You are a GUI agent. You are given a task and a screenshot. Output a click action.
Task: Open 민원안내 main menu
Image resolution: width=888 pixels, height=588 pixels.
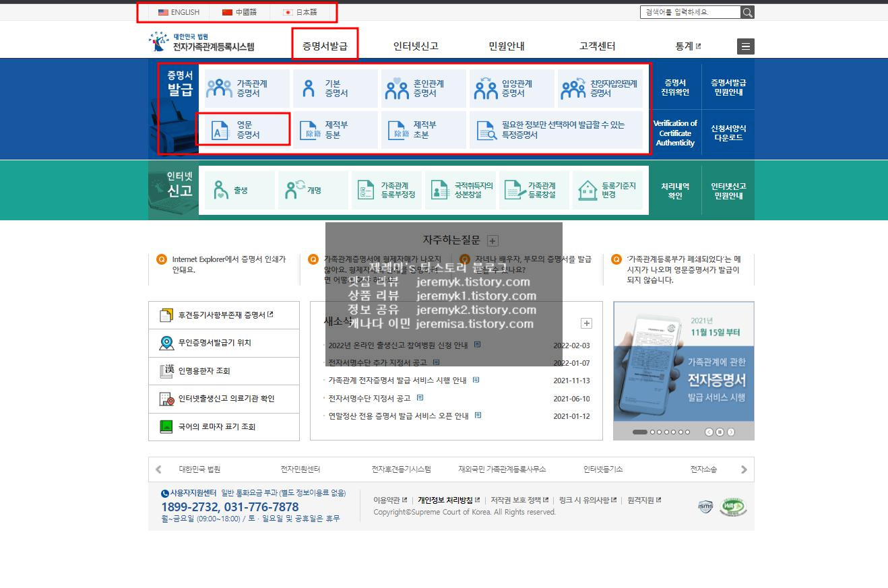click(x=507, y=46)
